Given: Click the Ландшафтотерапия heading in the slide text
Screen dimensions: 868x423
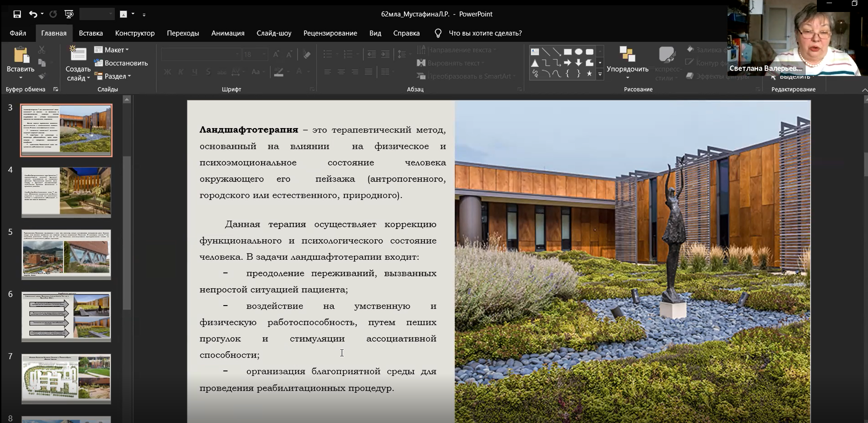Looking at the screenshot, I should click(249, 130).
